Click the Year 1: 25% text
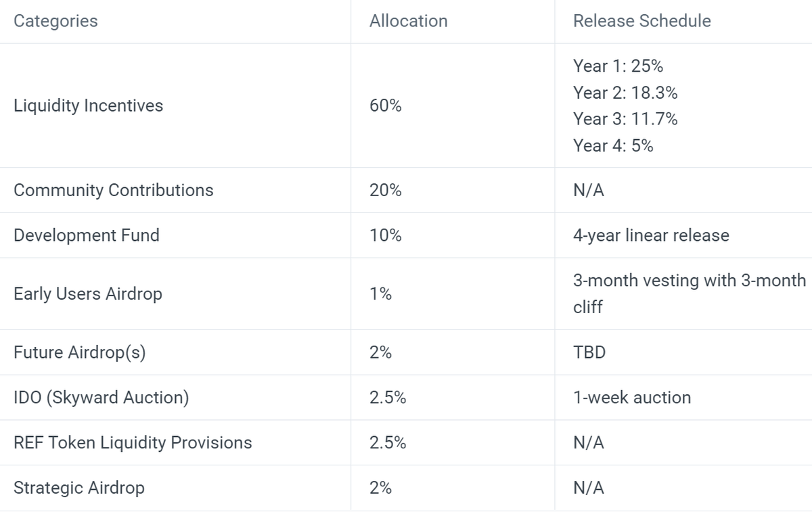 (618, 66)
